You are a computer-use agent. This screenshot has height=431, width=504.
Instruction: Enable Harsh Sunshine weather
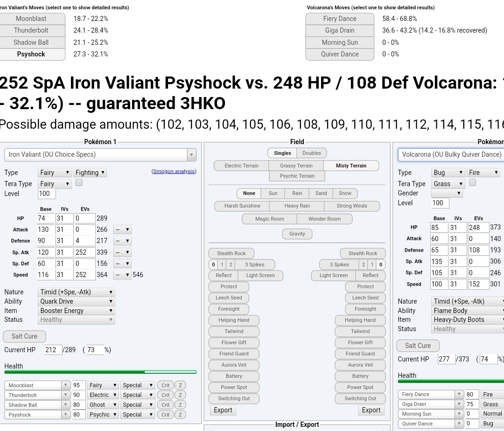[x=242, y=206]
